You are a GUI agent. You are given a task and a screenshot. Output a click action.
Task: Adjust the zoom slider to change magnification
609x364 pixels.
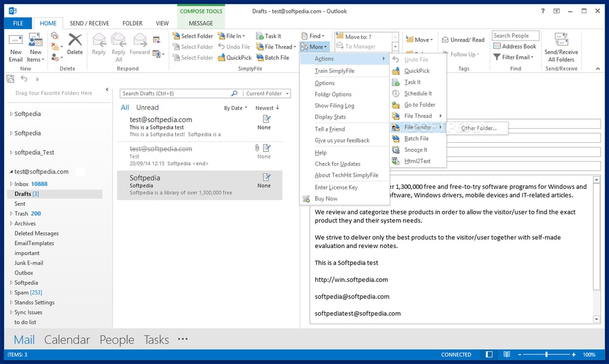pyautogui.click(x=547, y=354)
